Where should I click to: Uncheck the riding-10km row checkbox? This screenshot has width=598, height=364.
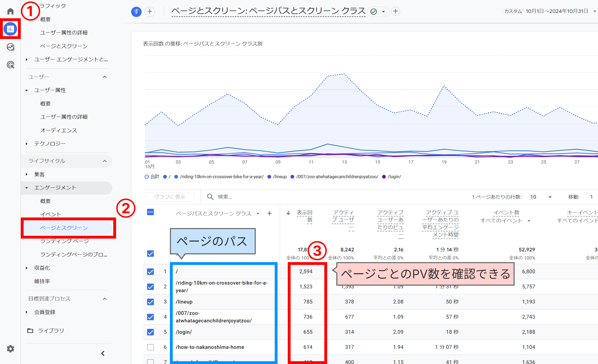tap(151, 287)
